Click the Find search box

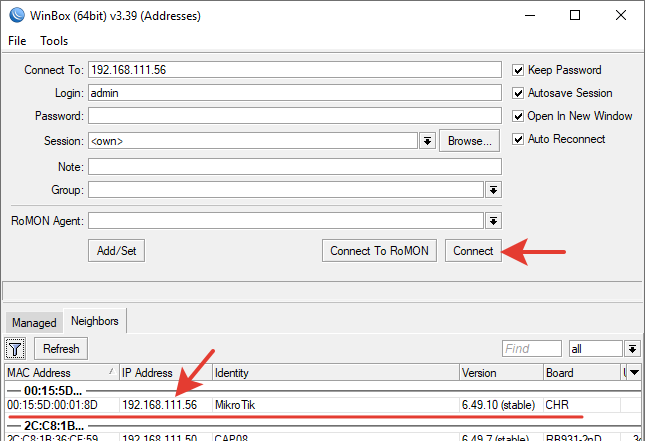tap(531, 349)
